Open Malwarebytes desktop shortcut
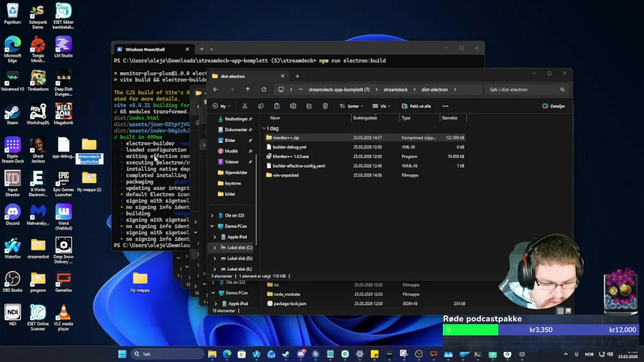This screenshot has width=644, height=362. pos(38,215)
